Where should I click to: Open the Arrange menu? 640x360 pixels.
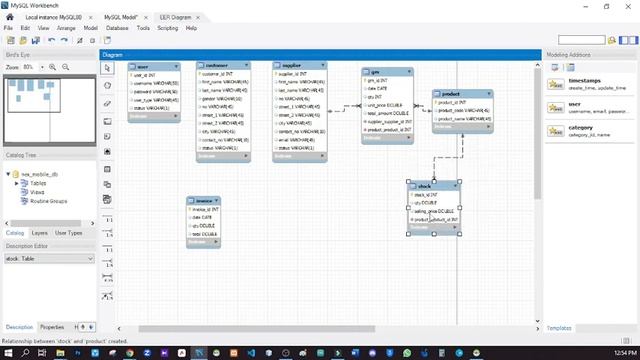(66, 28)
